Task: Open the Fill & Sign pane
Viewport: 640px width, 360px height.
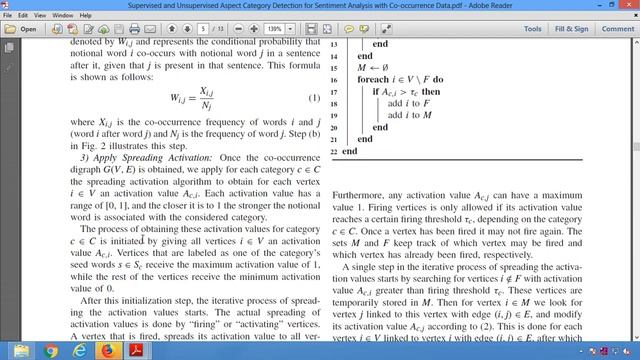Action: coord(571,29)
